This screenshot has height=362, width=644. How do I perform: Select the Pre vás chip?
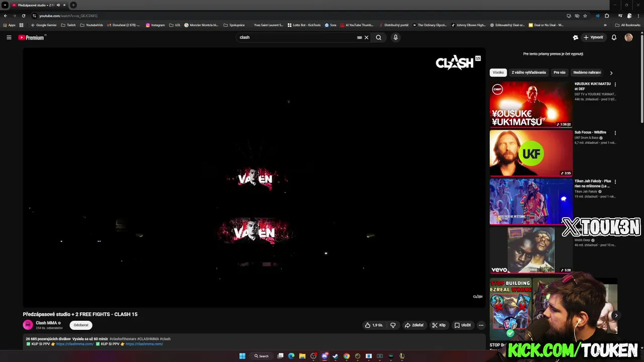click(x=559, y=72)
